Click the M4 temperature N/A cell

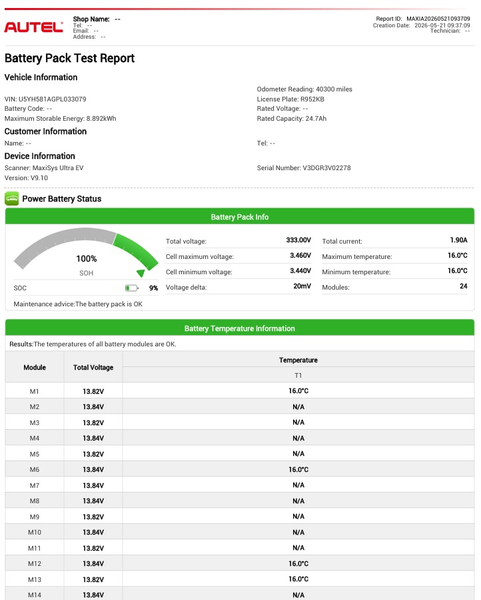point(298,438)
